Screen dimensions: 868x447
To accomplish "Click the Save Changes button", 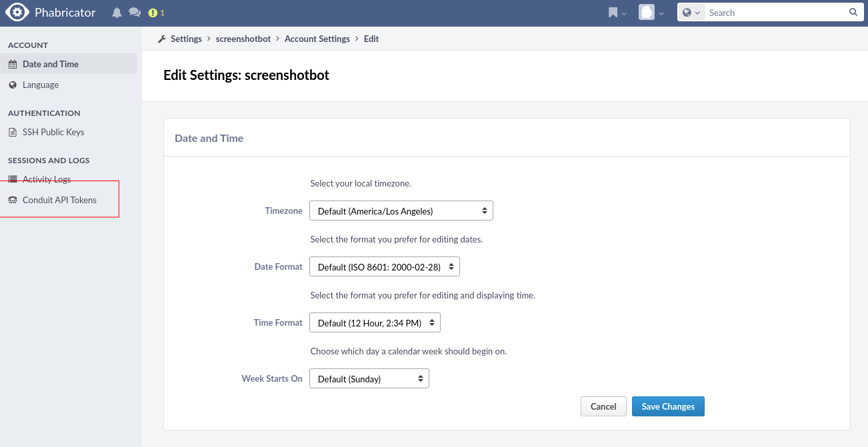I will pos(667,406).
